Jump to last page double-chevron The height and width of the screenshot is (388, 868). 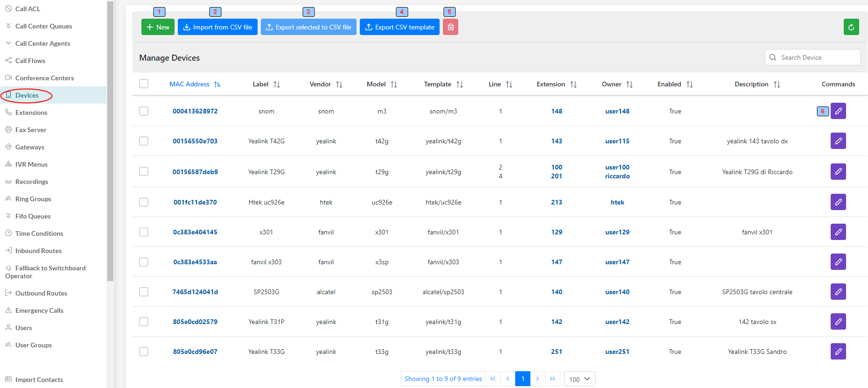pos(553,379)
